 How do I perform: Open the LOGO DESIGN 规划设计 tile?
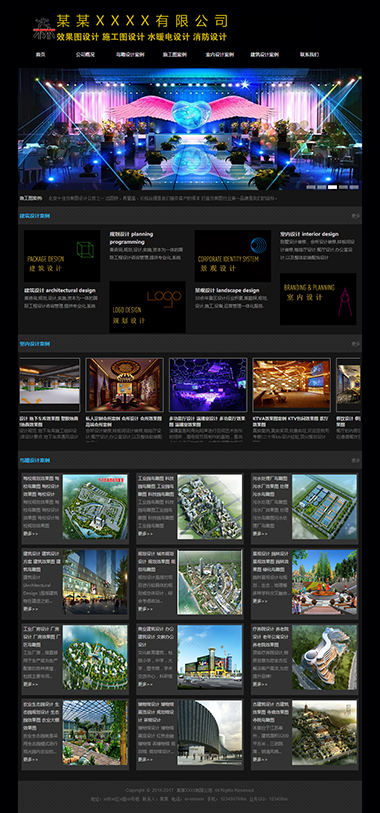point(147,307)
